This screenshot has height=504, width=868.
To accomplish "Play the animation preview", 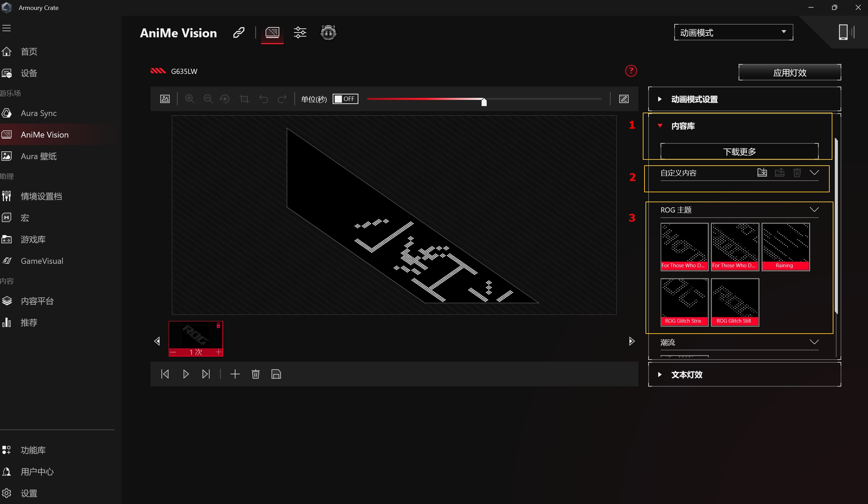I will 186,374.
